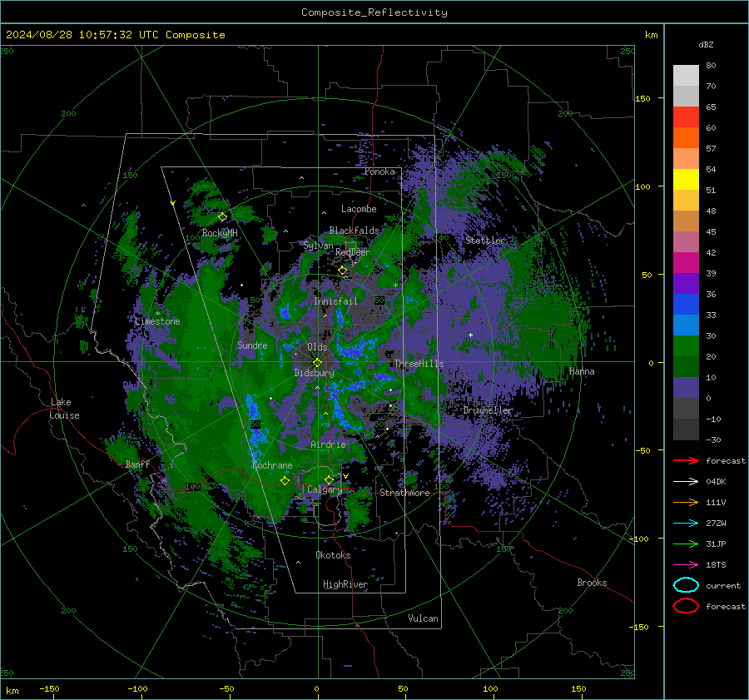Select the red 65 dBZ color swatch

coord(686,117)
